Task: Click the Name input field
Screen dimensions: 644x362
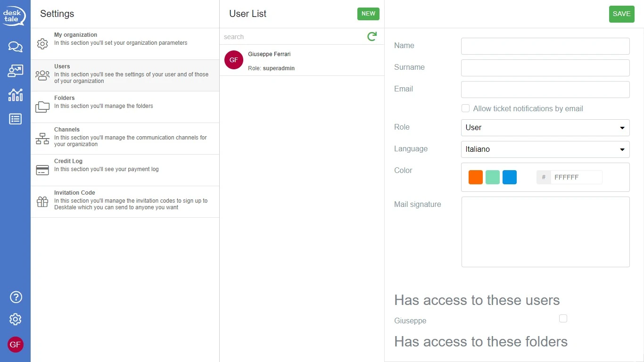Action: (x=545, y=46)
